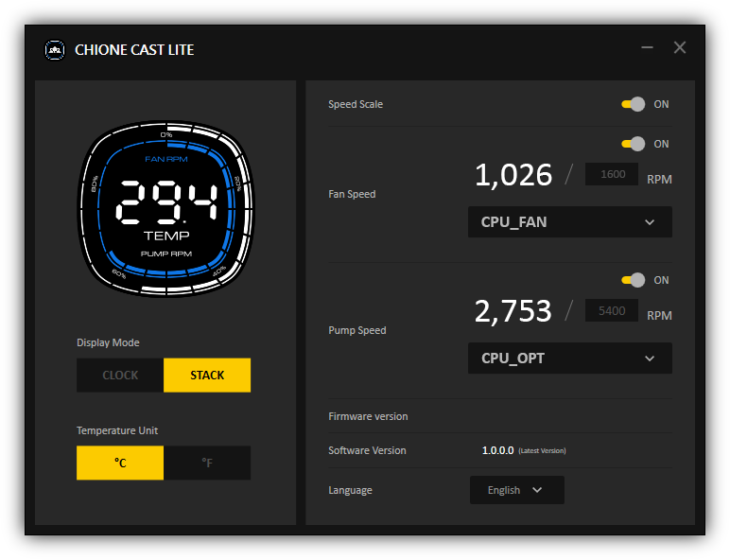Click the chevron arrow beside English
This screenshot has height=560, width=730.
click(x=537, y=490)
